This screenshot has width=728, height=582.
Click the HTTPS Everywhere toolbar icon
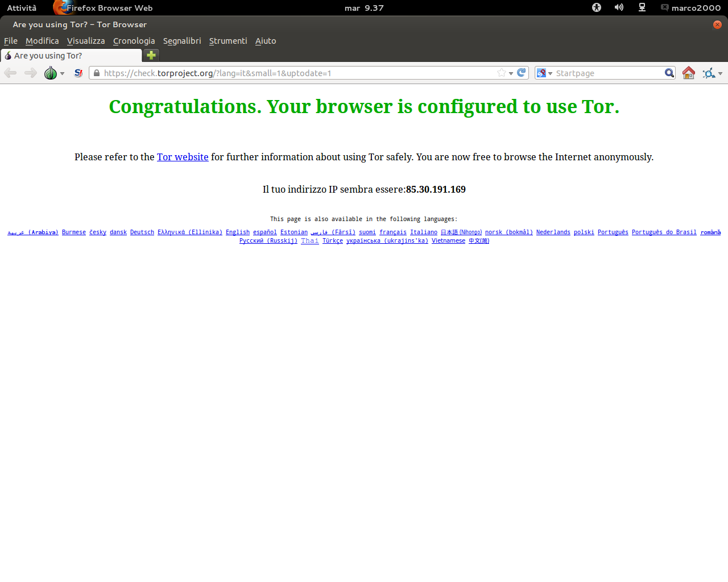click(709, 73)
